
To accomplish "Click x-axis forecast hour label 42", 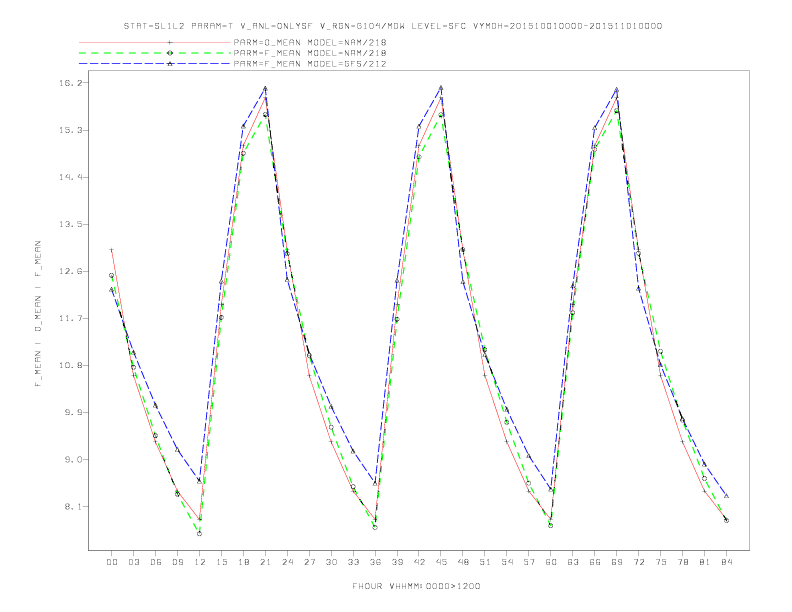I will tap(419, 562).
